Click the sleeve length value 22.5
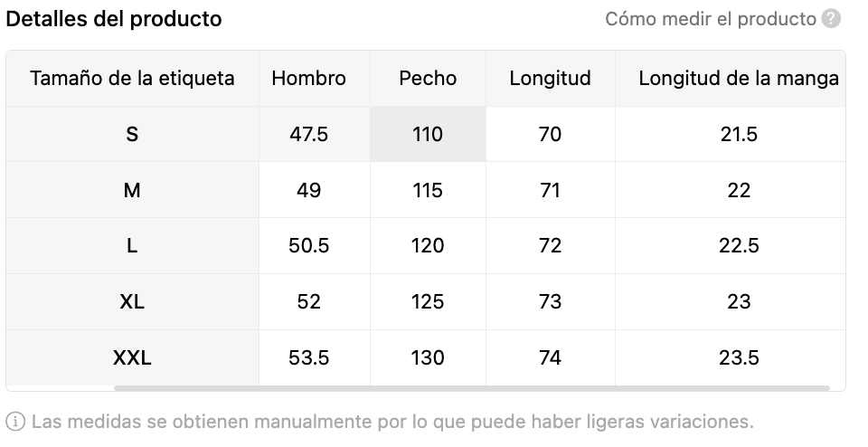Image resolution: width=868 pixels, height=447 pixels. (739, 245)
